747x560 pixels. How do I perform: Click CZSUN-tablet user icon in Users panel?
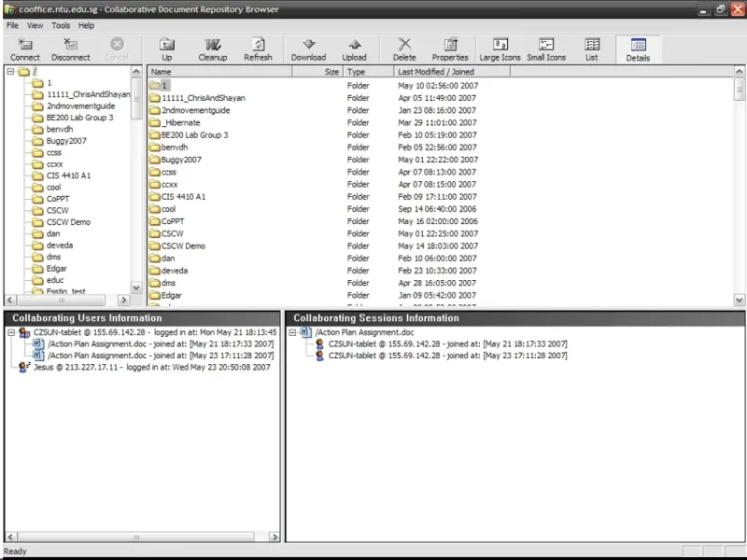coord(24,333)
